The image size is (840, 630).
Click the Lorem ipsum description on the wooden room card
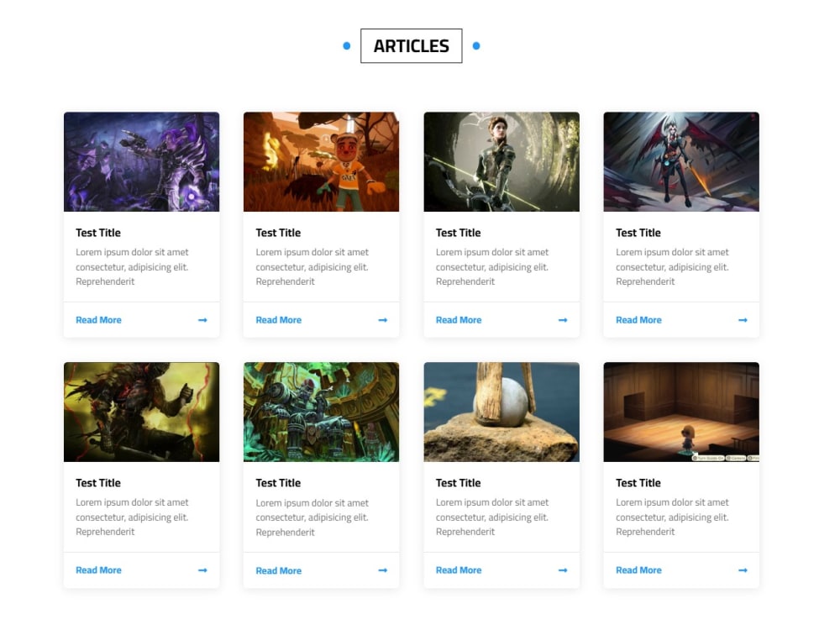(672, 517)
